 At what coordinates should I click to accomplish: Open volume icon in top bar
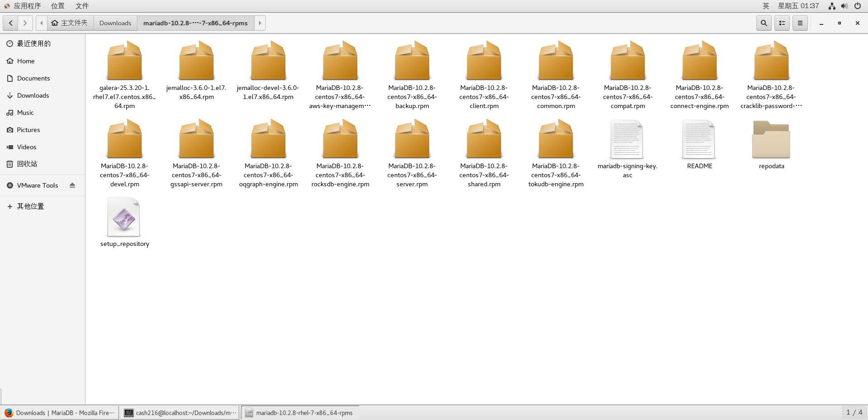point(844,6)
